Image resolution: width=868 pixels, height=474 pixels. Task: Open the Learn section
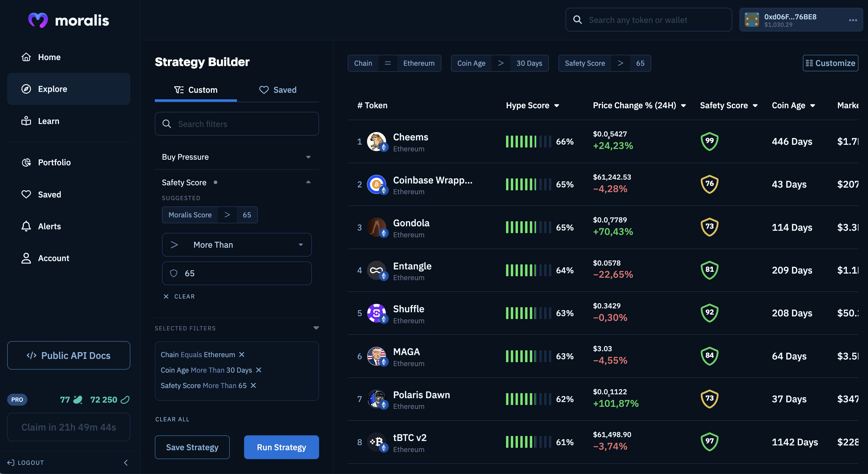pos(69,121)
